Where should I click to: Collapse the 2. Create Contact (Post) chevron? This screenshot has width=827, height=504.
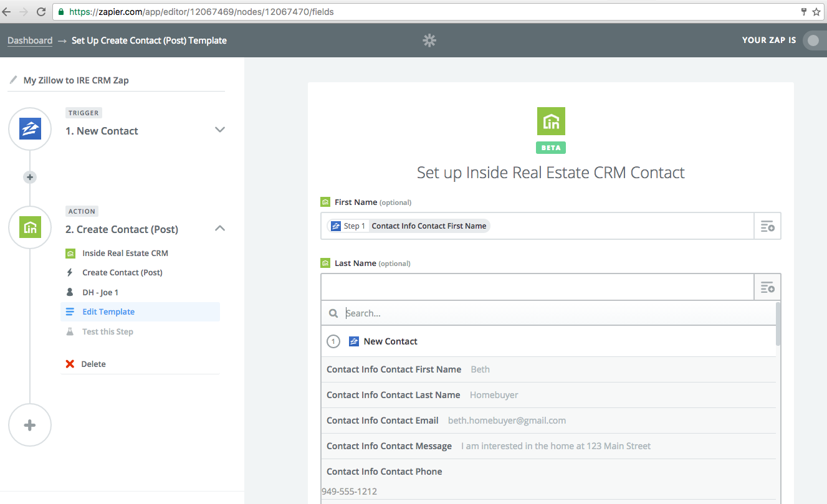click(219, 228)
